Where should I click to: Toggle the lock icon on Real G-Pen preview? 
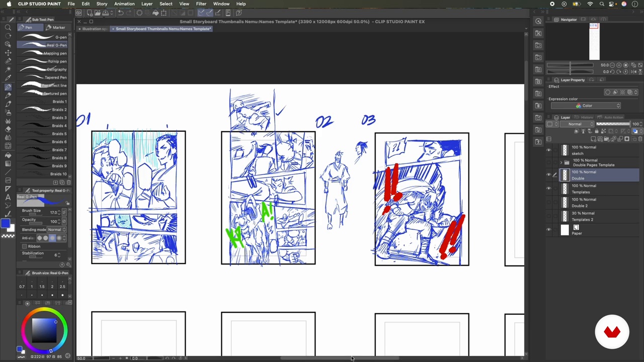67,204
